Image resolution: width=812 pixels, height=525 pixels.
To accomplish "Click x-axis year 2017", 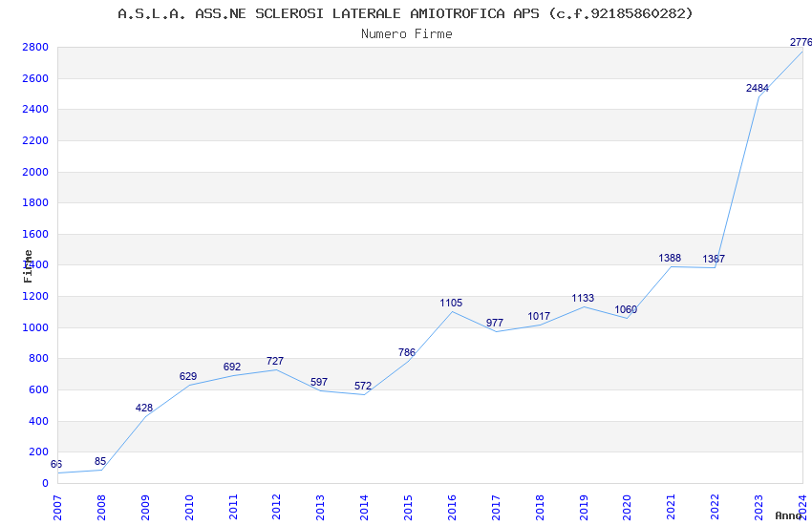I will pyautogui.click(x=496, y=508).
